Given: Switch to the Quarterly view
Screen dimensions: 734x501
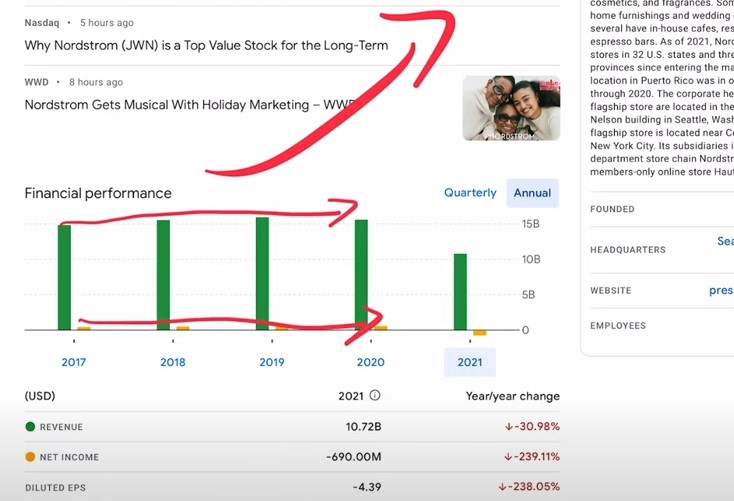Looking at the screenshot, I should (x=470, y=193).
